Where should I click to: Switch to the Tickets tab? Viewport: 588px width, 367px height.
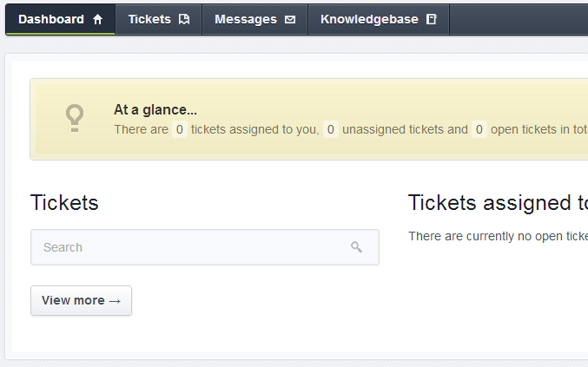point(159,19)
